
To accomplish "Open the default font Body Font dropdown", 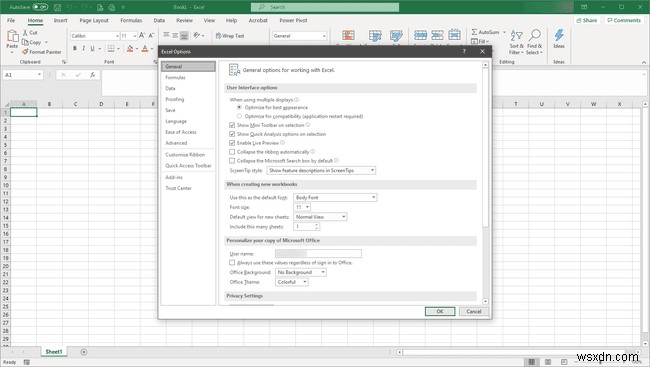I will (335, 197).
